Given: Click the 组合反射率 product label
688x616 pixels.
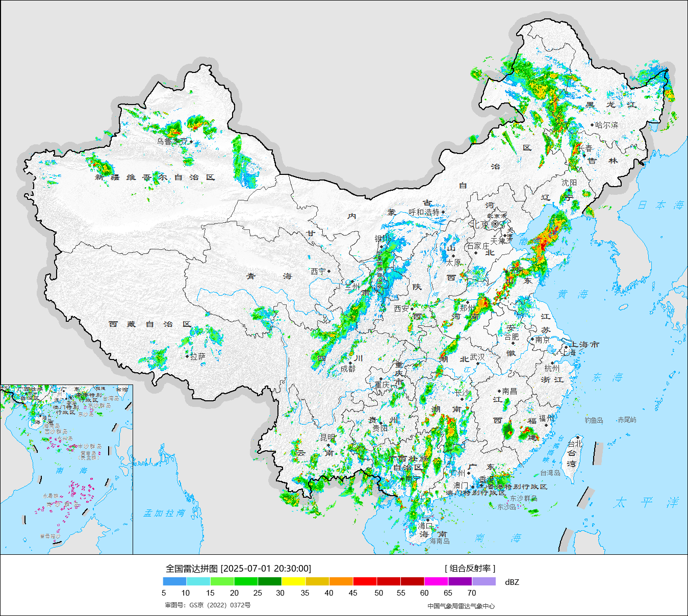Looking at the screenshot, I should click(x=470, y=568).
